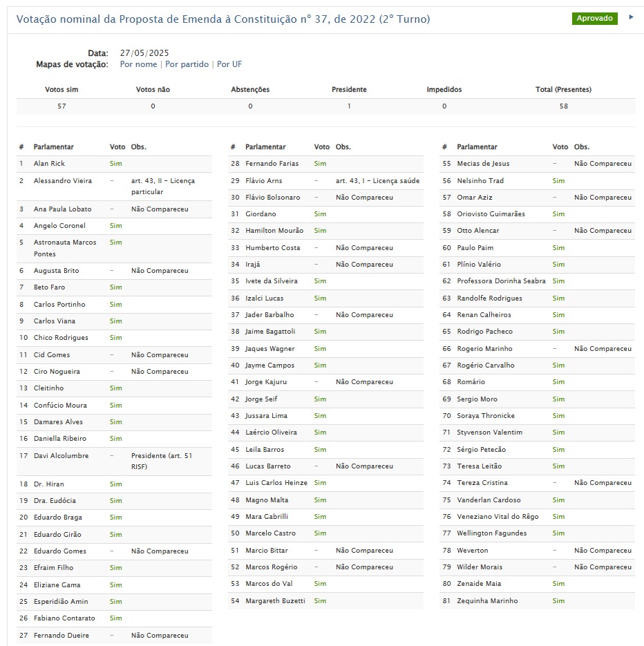
Task: Select Romário in the third column
Action: [471, 382]
